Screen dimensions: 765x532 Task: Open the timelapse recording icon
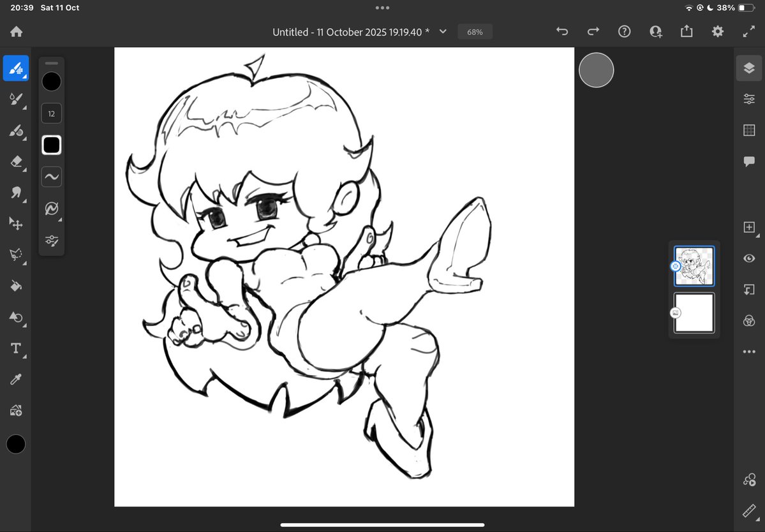coord(750,480)
